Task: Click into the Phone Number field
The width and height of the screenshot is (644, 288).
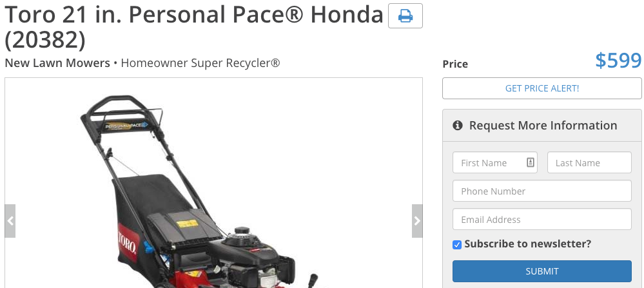Action: pos(542,191)
